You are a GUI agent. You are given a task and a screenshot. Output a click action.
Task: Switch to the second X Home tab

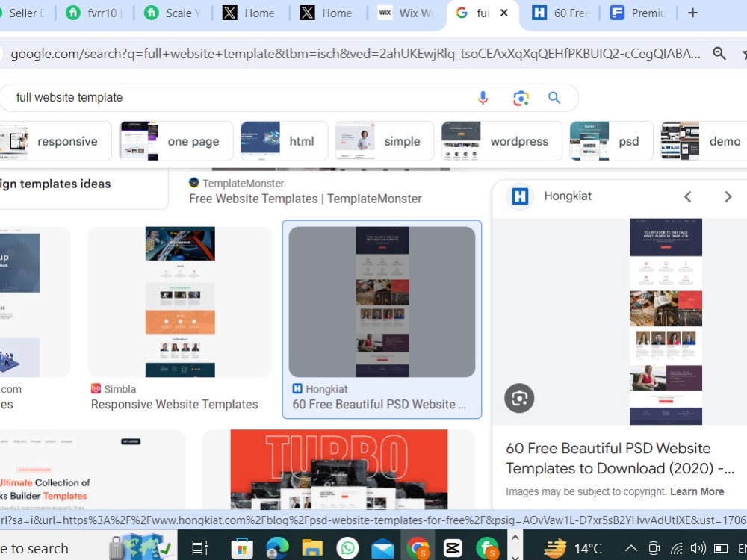pos(328,13)
